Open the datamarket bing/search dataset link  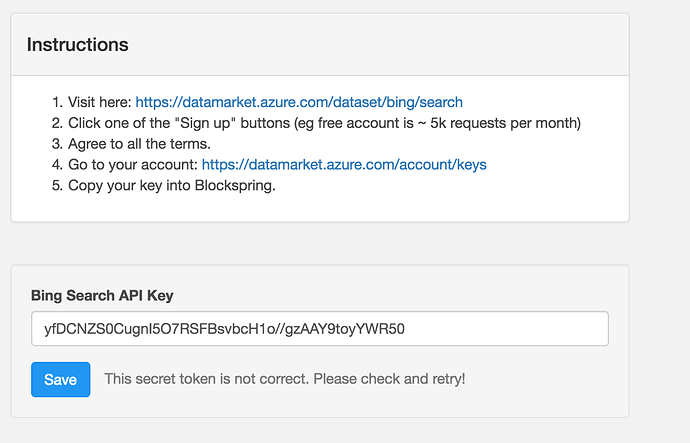tap(299, 102)
